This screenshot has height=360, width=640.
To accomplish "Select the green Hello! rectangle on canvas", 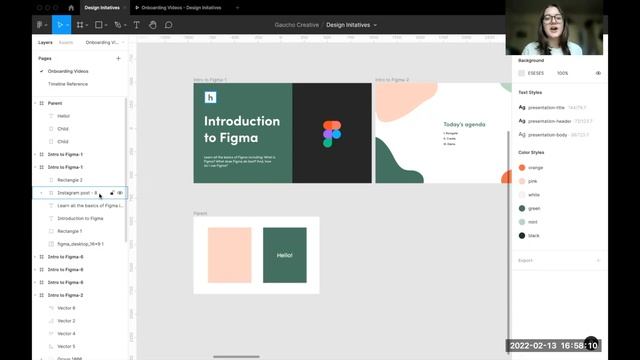I will (x=284, y=255).
